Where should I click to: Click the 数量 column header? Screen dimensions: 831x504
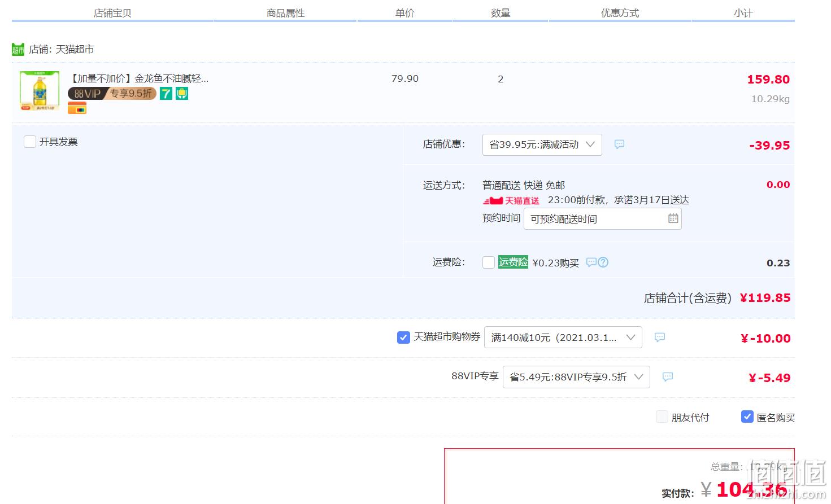tap(501, 13)
